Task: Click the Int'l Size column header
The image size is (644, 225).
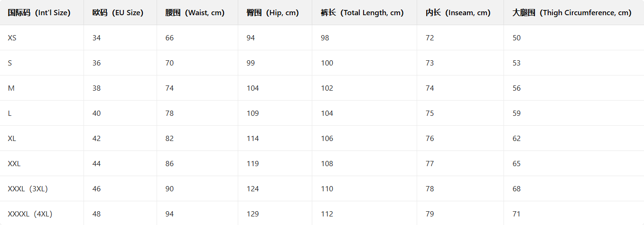Action: [x=39, y=13]
